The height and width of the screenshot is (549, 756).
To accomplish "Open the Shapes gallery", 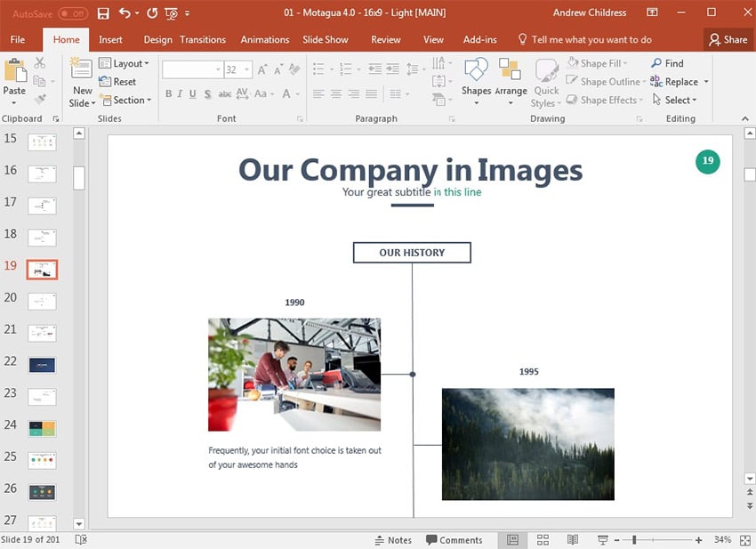I will pyautogui.click(x=476, y=81).
